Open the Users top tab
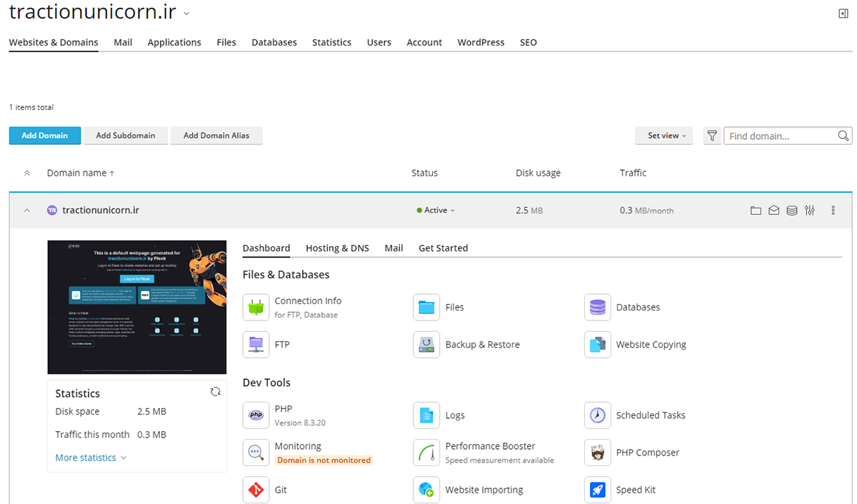The height and width of the screenshot is (504, 857). [x=379, y=42]
